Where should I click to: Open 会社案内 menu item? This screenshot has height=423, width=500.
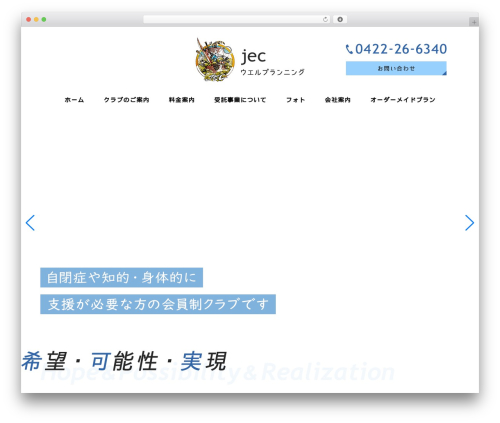pos(338,100)
